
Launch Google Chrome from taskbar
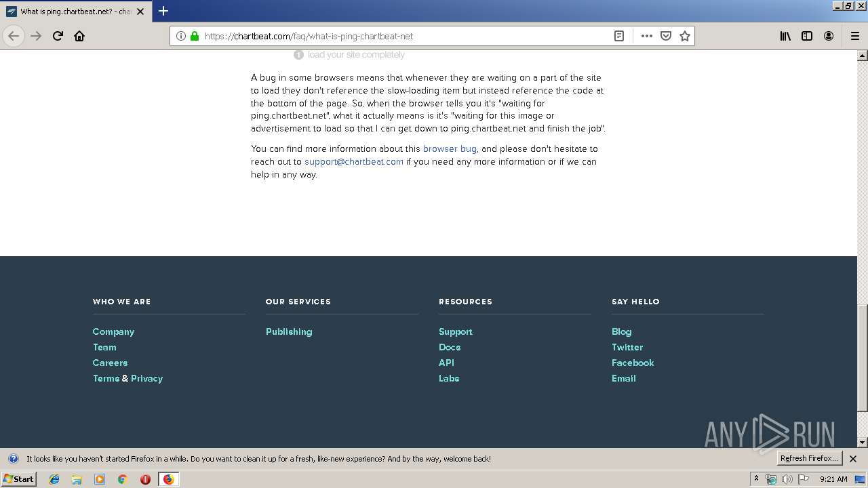pyautogui.click(x=123, y=479)
